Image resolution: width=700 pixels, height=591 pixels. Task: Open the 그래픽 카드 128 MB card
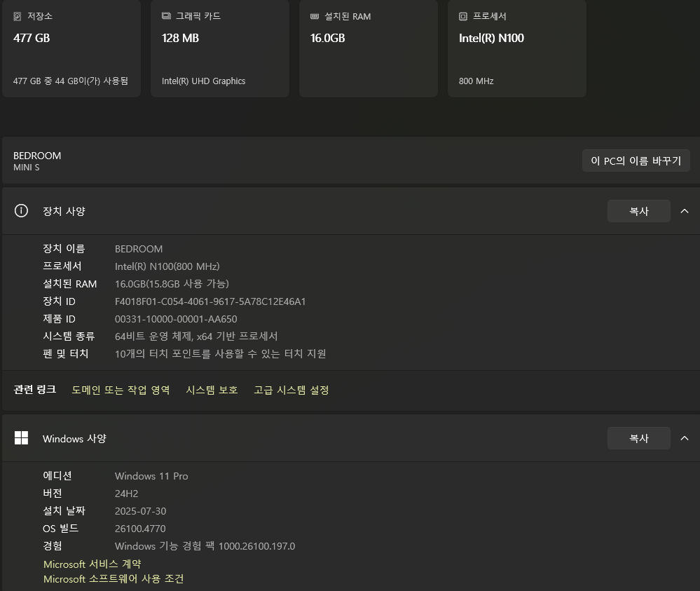(220, 48)
